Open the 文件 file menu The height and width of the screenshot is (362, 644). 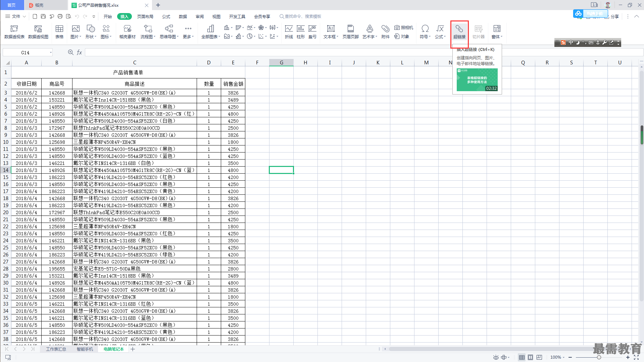pyautogui.click(x=16, y=16)
